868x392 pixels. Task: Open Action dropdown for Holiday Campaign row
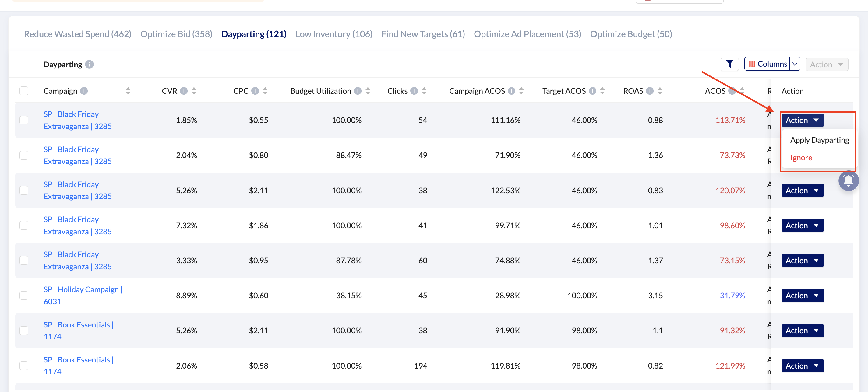[x=802, y=295]
